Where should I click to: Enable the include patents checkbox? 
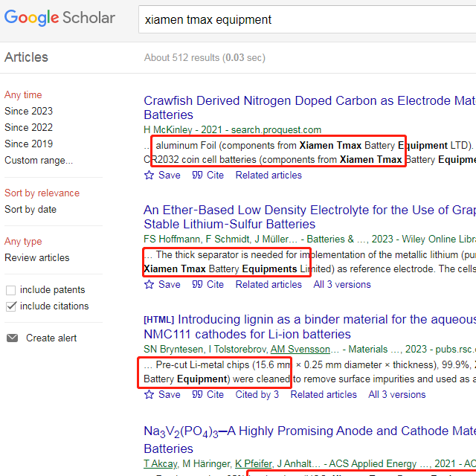tap(11, 290)
